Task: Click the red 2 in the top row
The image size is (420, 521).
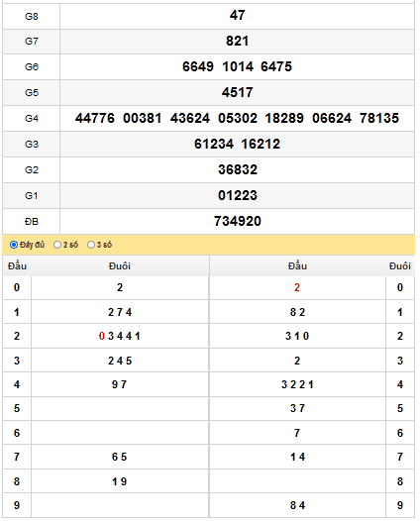Action: point(297,288)
